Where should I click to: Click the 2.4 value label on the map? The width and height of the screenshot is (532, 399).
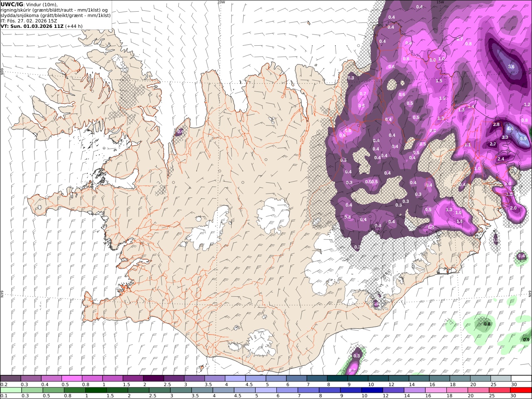click(501, 159)
